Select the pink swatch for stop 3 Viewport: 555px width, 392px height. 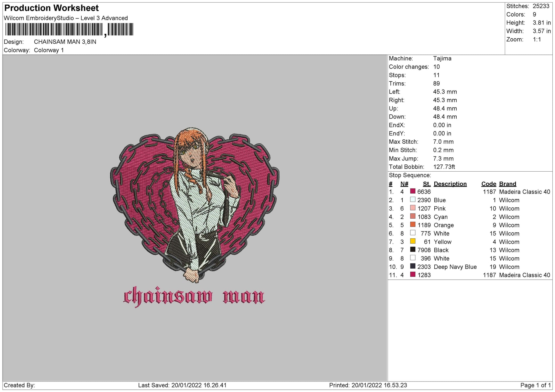(x=413, y=208)
